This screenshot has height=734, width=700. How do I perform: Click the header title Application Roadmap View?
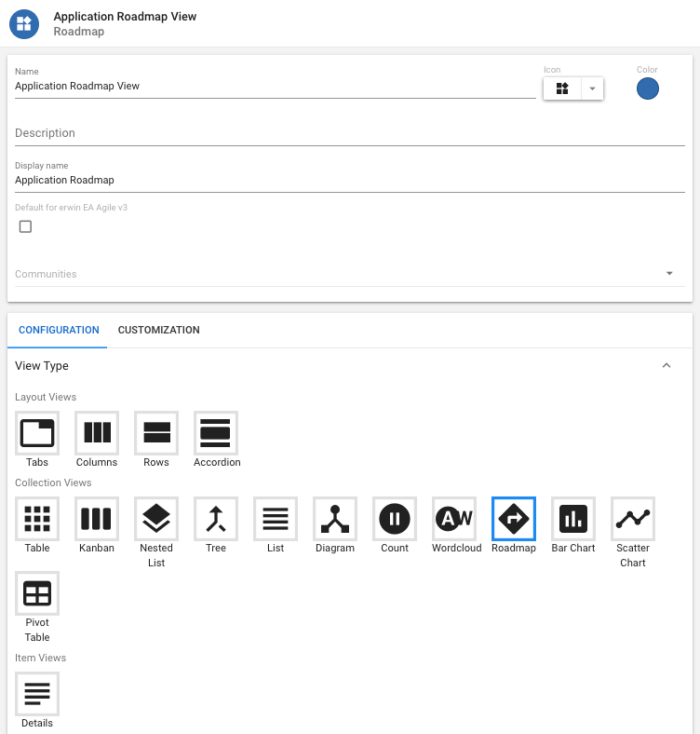tap(125, 17)
